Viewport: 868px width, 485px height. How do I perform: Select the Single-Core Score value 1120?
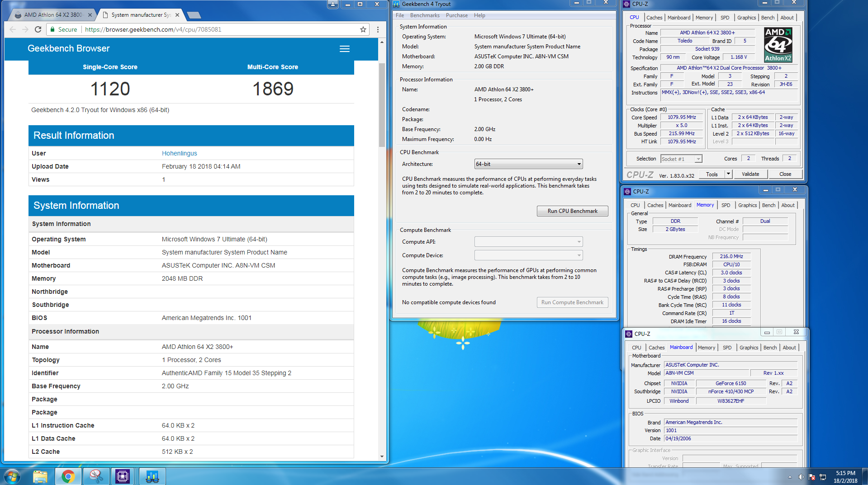(x=110, y=89)
